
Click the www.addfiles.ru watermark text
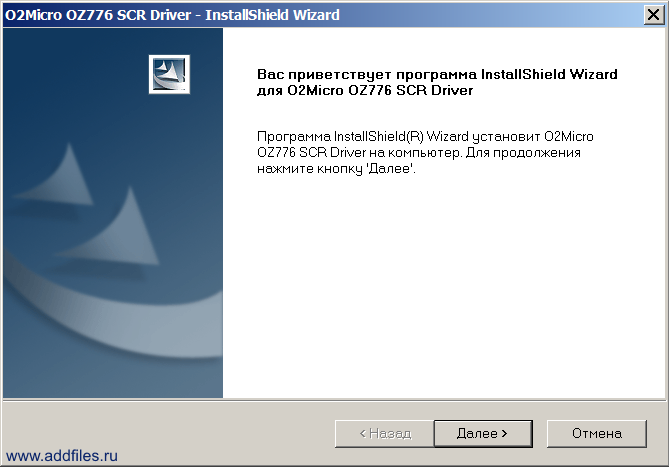point(62,456)
